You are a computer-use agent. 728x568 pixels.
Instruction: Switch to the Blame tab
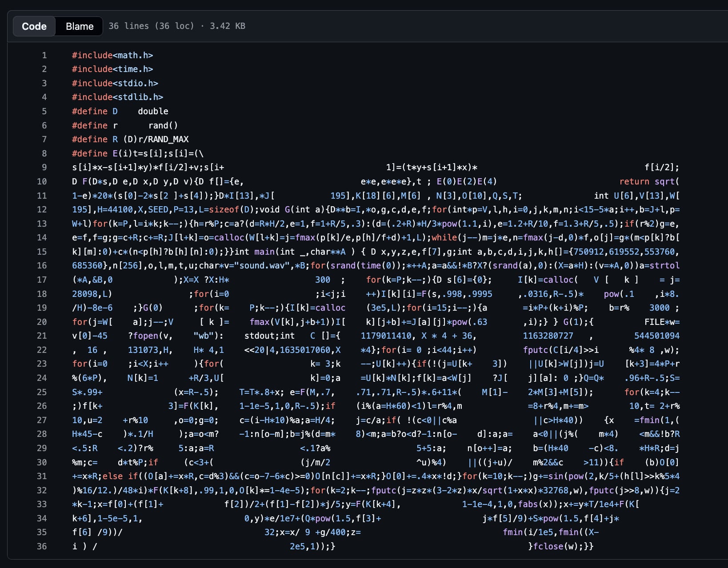pos(80,26)
